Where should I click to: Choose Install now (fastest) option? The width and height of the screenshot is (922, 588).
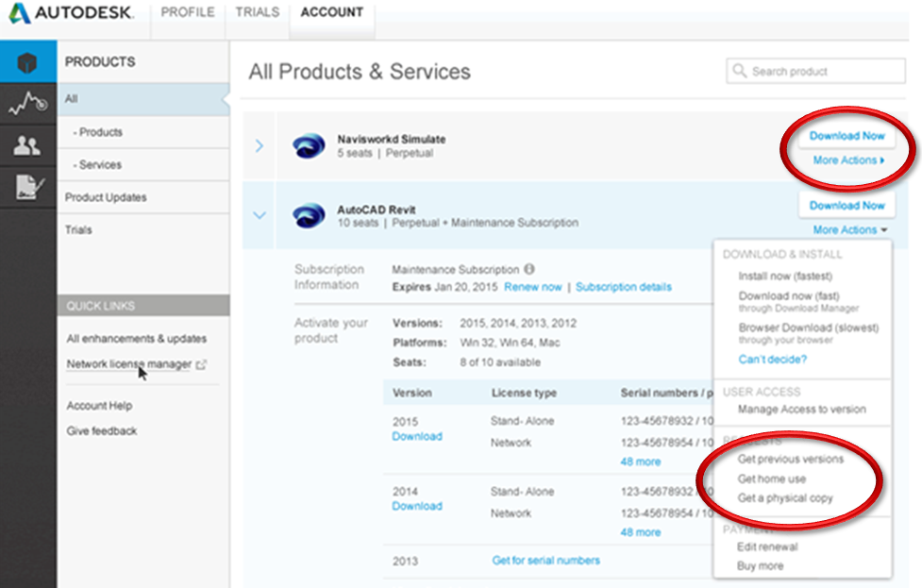785,276
